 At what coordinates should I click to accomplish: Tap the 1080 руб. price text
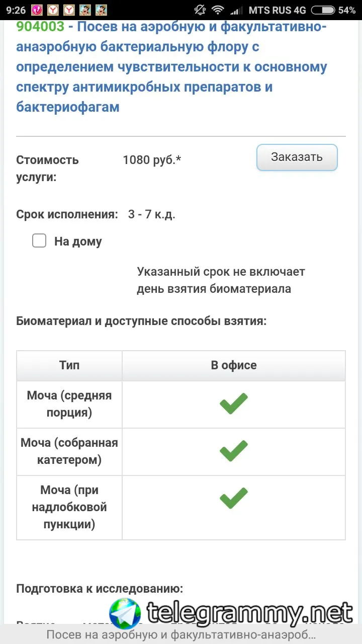[x=152, y=160]
